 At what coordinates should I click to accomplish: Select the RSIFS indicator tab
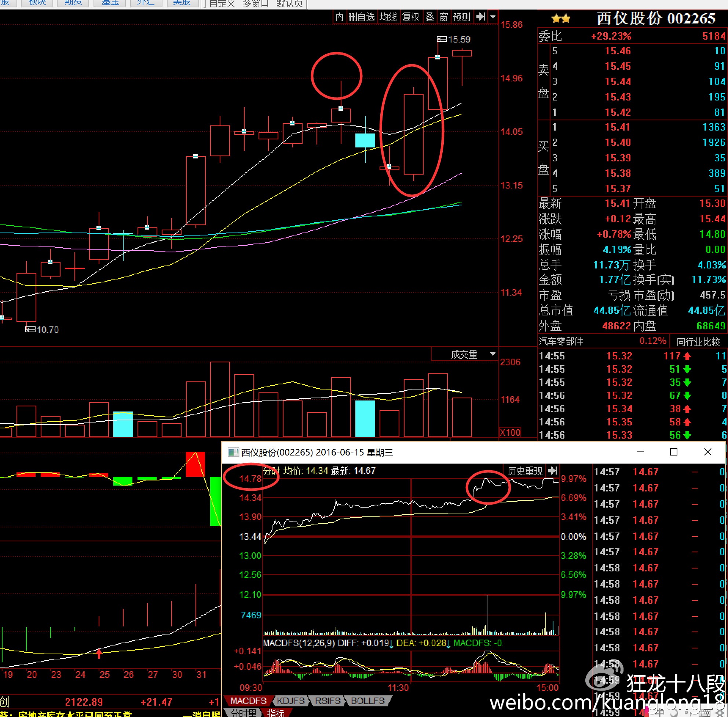point(327,701)
